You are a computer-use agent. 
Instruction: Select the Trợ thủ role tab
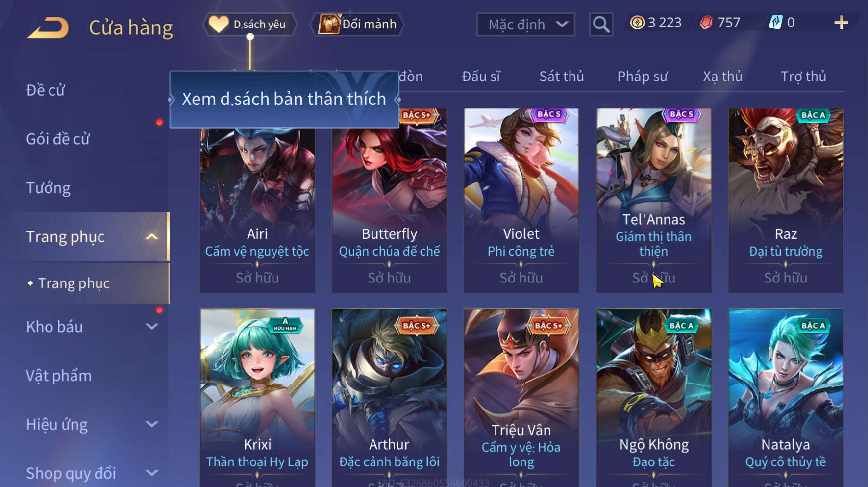(x=803, y=77)
